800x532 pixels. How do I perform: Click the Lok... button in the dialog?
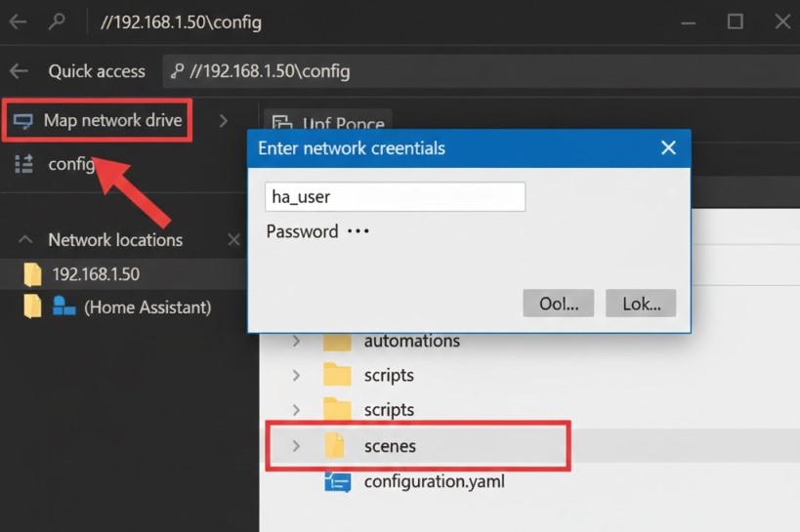coord(641,303)
